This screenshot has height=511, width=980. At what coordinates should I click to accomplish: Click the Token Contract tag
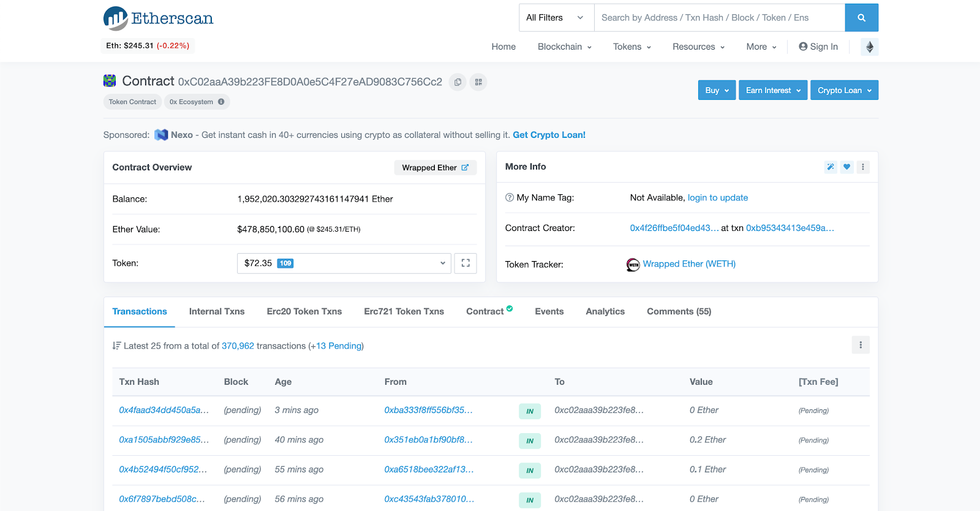pos(132,102)
